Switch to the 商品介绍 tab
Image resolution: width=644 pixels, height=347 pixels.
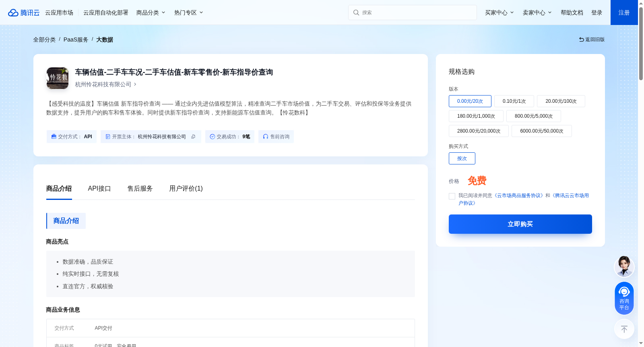click(x=59, y=189)
